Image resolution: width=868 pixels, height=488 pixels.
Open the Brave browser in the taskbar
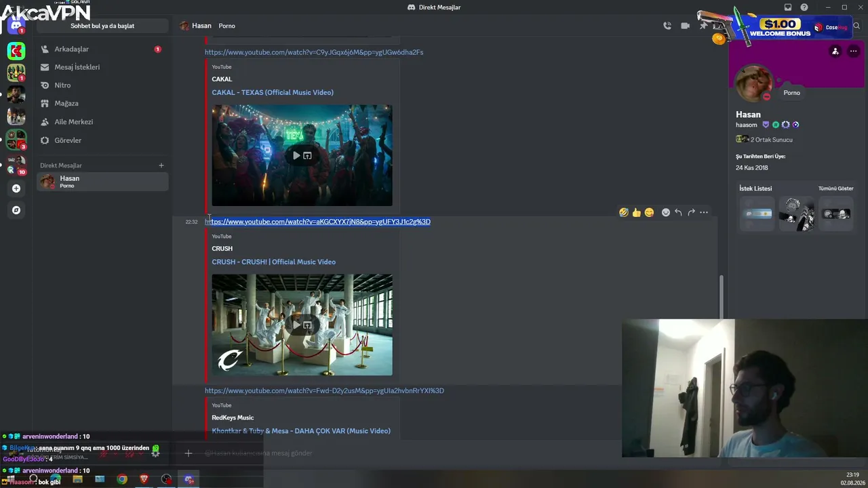point(144,479)
